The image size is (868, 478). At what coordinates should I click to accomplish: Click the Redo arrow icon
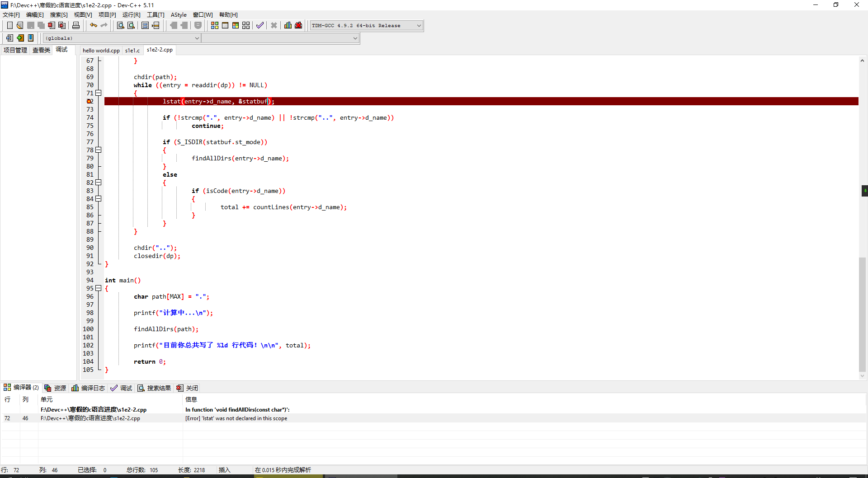click(104, 25)
